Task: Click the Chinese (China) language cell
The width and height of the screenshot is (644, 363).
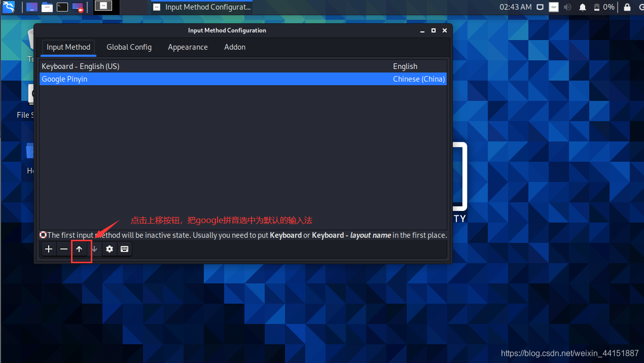Action: (419, 79)
